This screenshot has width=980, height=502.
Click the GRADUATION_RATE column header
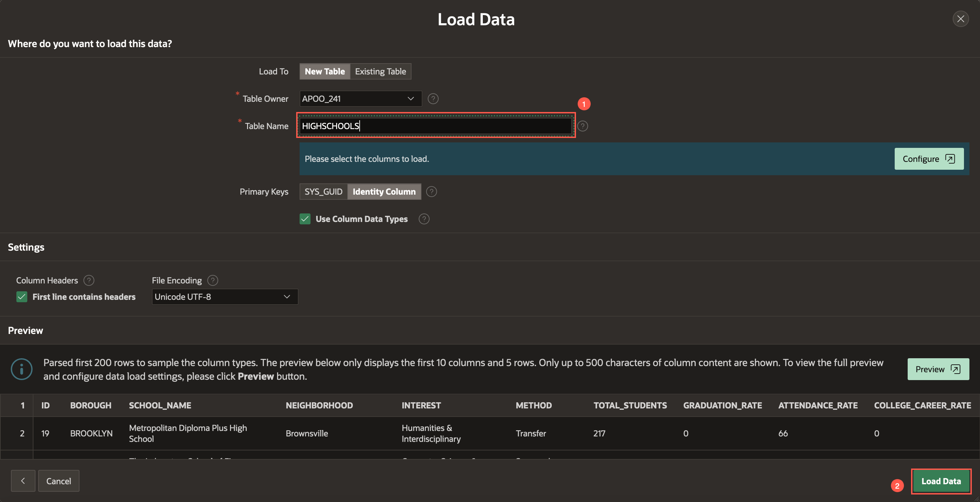pos(722,405)
